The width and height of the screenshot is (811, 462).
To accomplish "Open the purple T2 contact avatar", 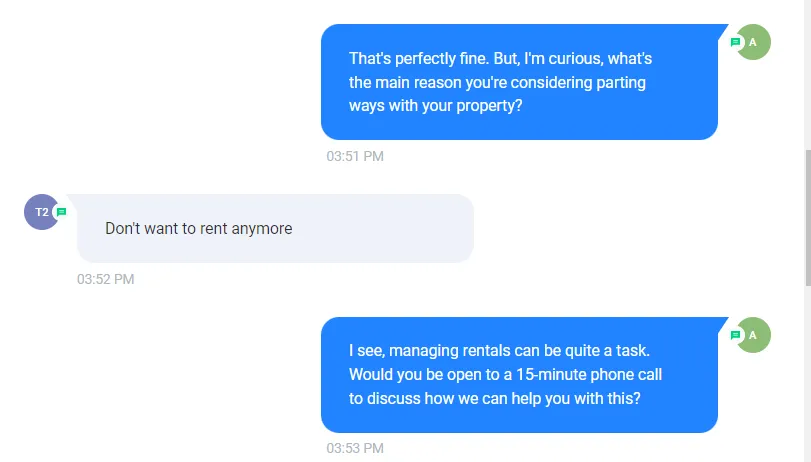I will click(x=41, y=212).
